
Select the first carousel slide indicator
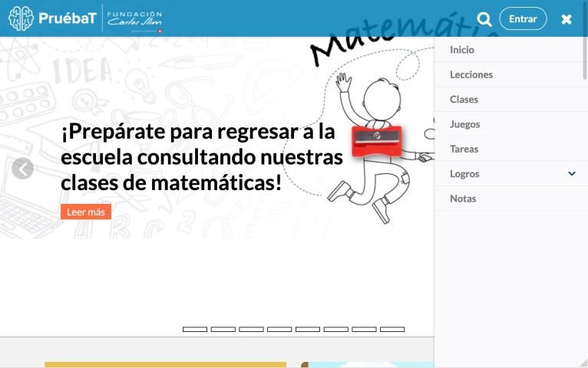click(x=195, y=329)
